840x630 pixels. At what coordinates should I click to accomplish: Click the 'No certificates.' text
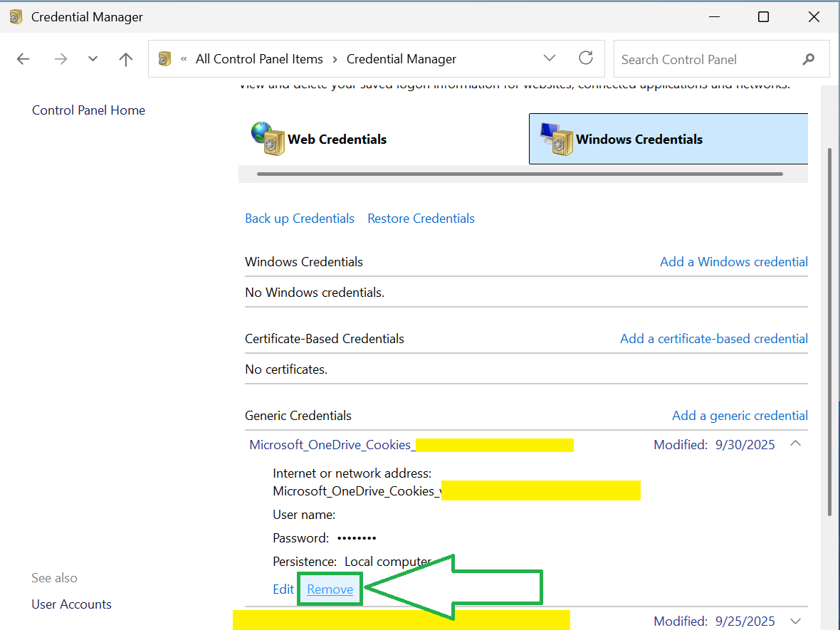286,369
